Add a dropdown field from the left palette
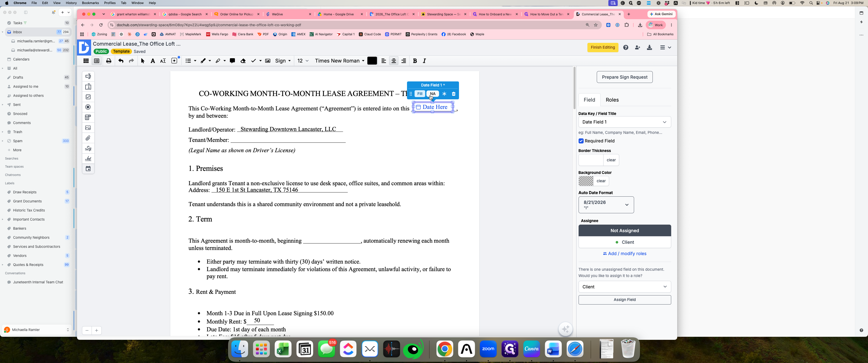The height and width of the screenshot is (363, 868). click(x=88, y=117)
